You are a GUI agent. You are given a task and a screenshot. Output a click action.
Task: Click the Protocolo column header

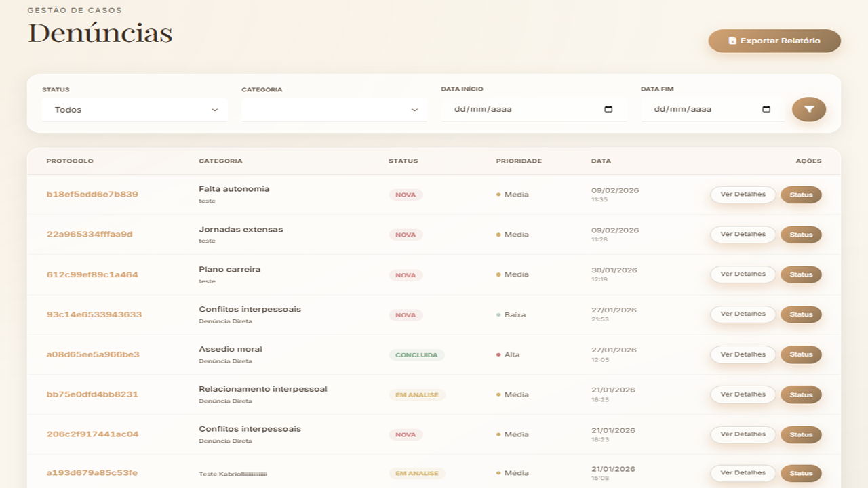tap(70, 161)
